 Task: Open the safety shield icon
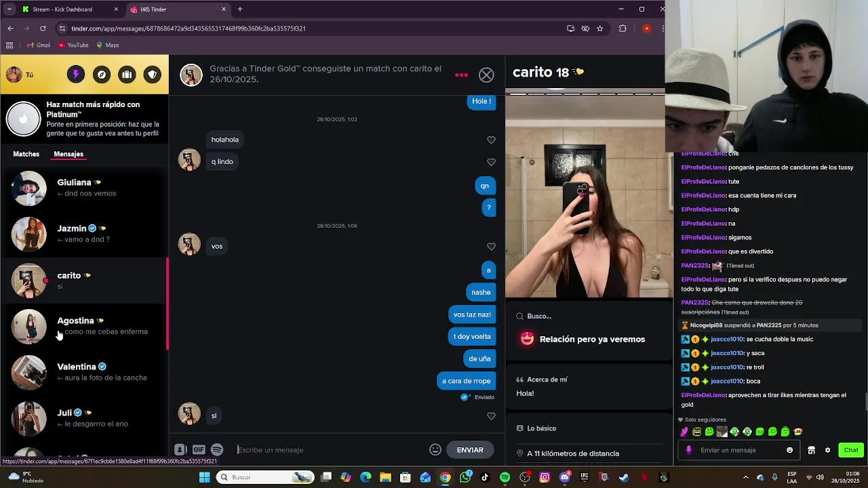(153, 75)
